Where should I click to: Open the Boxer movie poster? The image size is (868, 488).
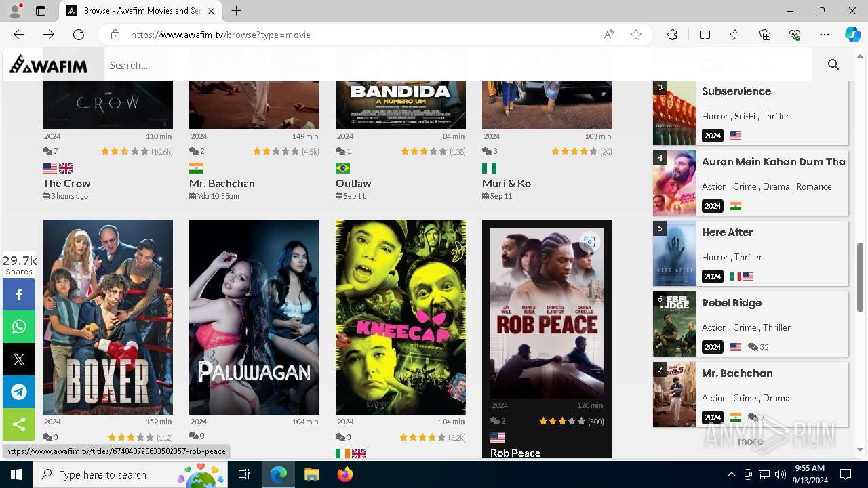[x=108, y=317]
